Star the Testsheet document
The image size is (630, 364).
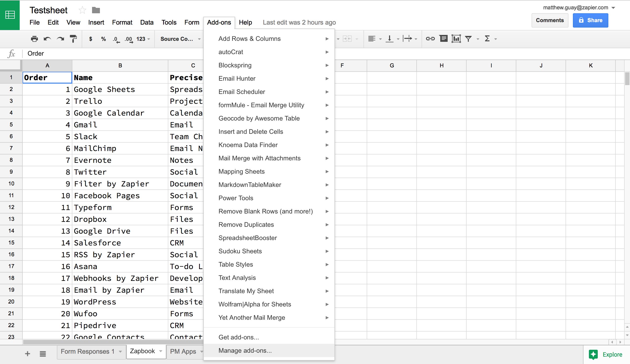point(82,10)
